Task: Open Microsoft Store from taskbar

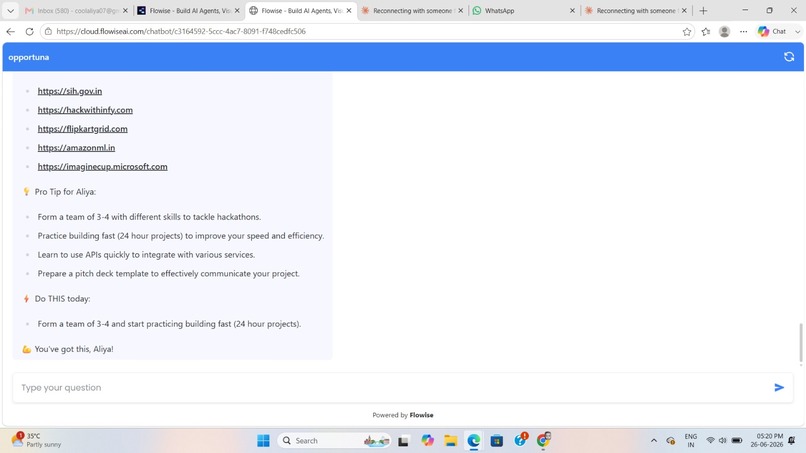Action: tap(497, 441)
